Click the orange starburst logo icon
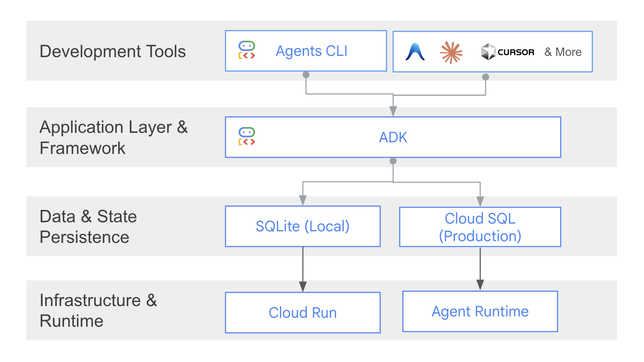 click(451, 52)
